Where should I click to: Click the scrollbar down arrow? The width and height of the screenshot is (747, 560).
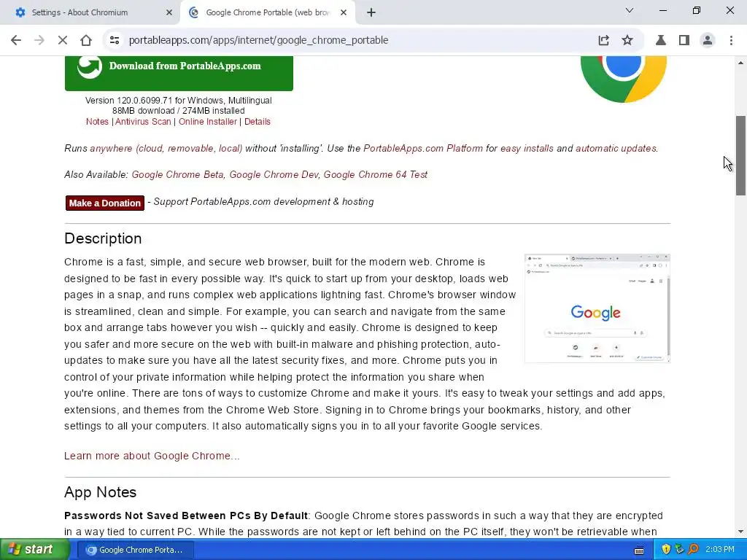[741, 532]
